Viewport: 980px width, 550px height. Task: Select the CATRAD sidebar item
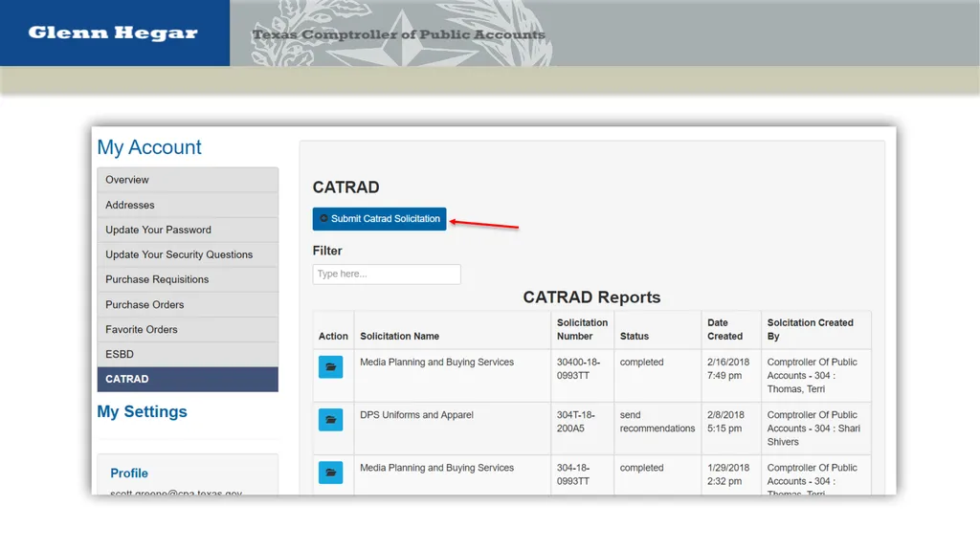[x=188, y=380]
